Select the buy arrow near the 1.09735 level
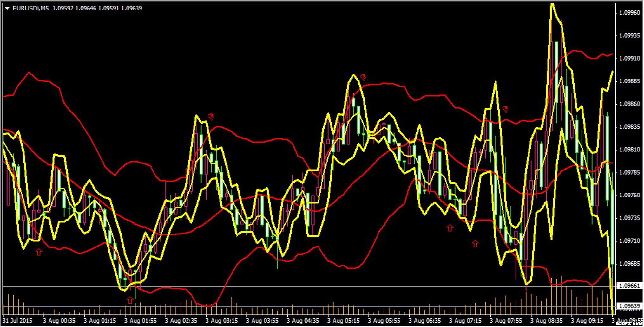 click(x=450, y=228)
